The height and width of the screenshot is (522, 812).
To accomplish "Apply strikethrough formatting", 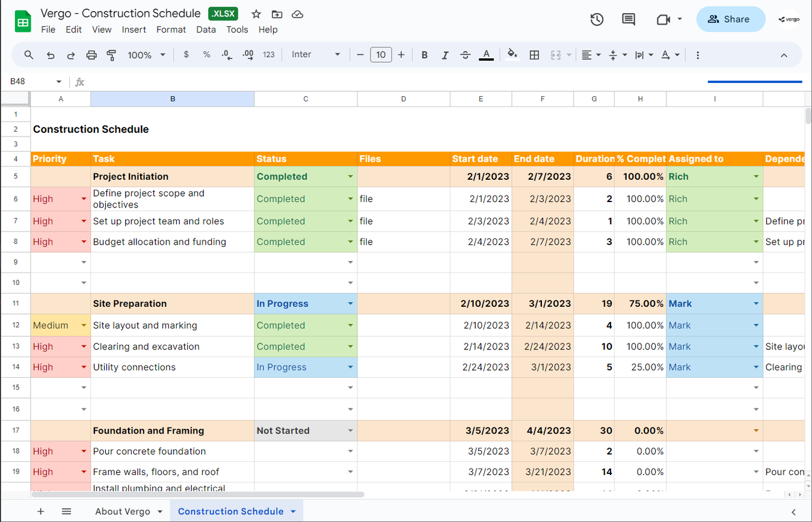I will (x=465, y=55).
